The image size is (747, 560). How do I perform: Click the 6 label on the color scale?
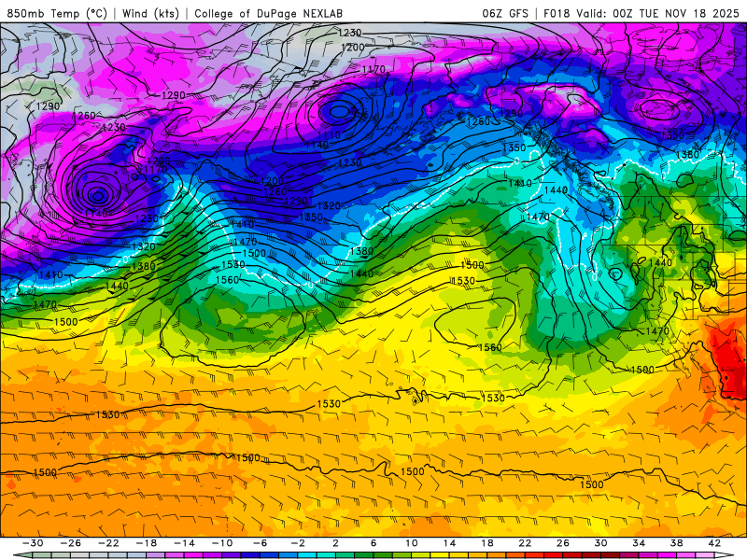373,543
